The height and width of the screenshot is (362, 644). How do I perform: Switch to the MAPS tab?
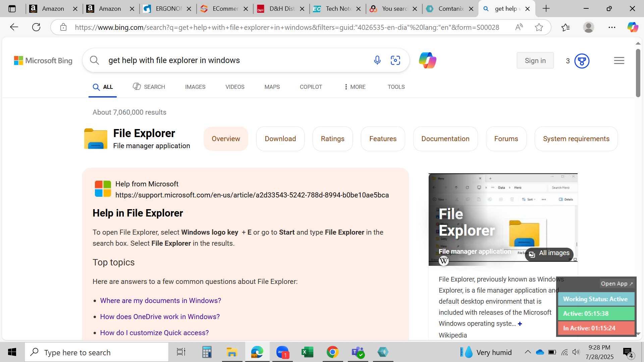[272, 87]
